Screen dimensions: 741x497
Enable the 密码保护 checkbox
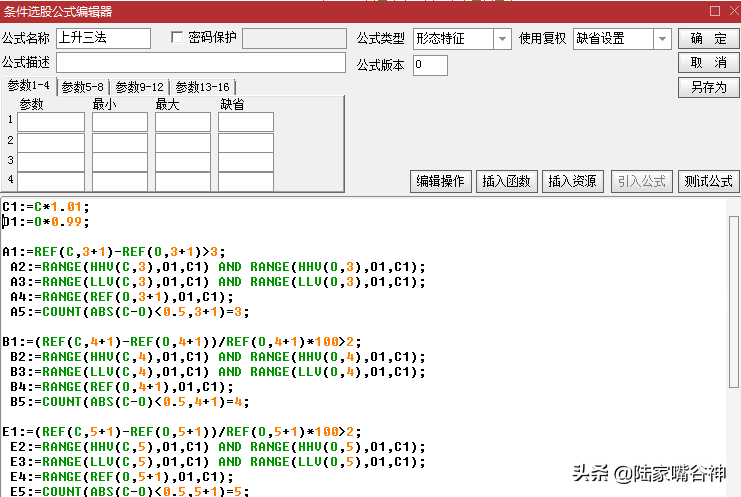178,38
